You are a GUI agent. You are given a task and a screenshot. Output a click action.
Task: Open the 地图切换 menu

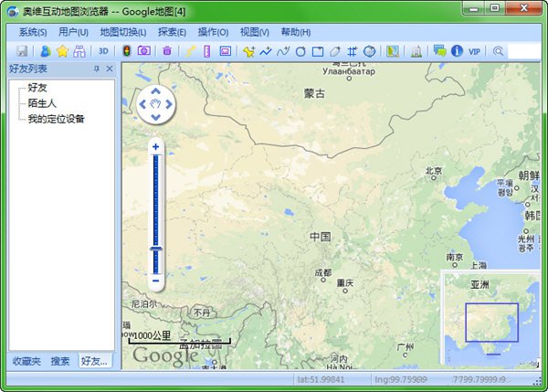122,32
